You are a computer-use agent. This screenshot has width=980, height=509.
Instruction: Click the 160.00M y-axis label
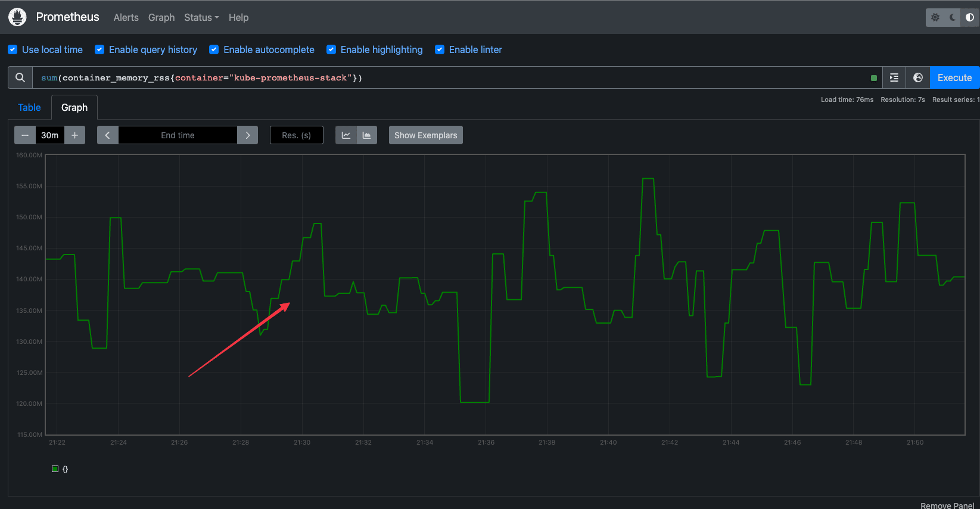(x=29, y=155)
